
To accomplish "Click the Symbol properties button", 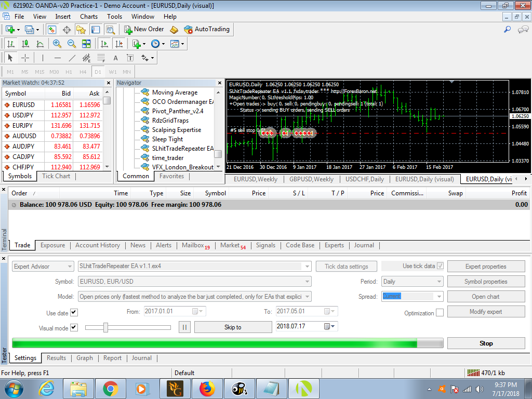I will (486, 281).
